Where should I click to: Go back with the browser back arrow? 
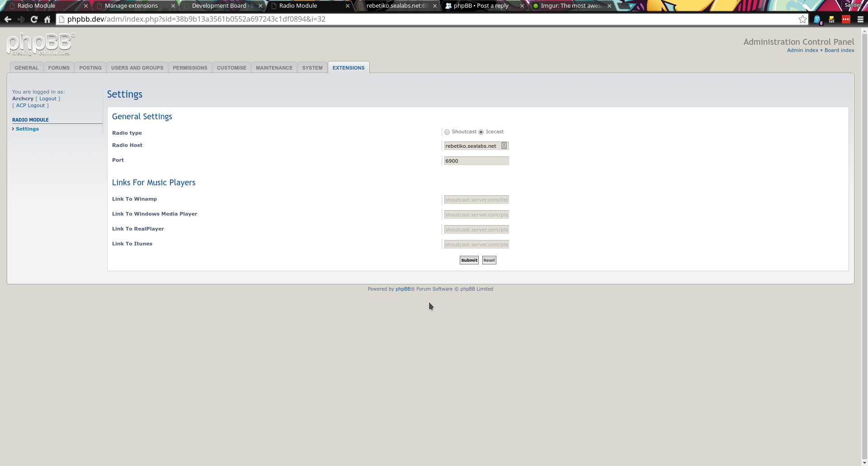pyautogui.click(x=8, y=19)
